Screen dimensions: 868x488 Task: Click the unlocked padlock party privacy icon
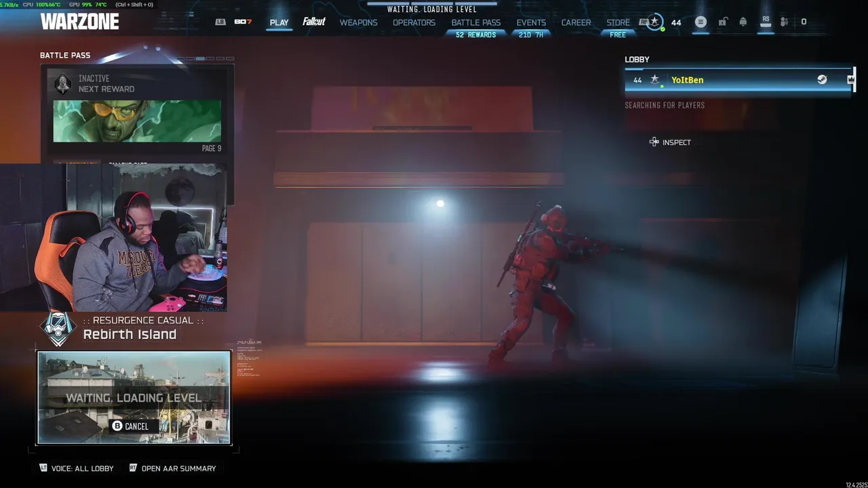[x=722, y=22]
